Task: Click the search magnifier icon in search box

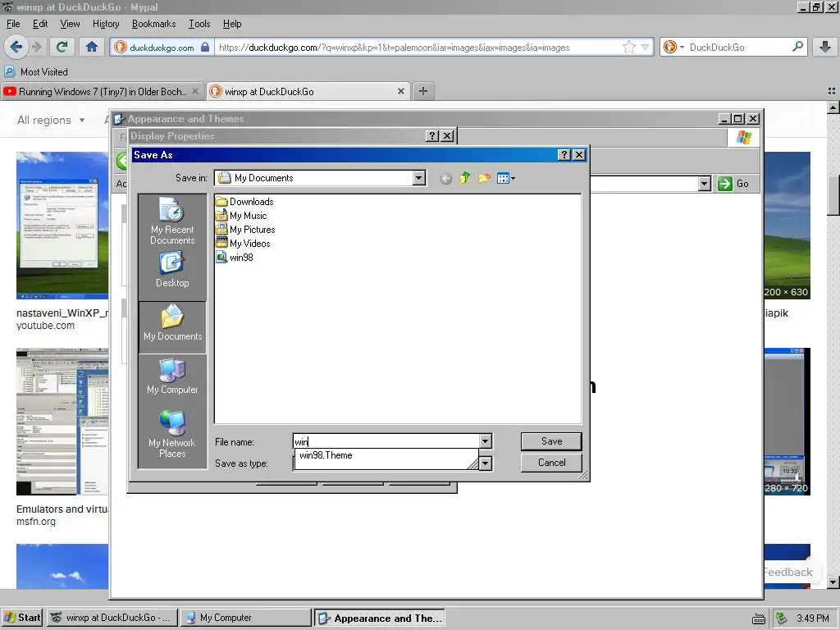Action: coord(797,47)
